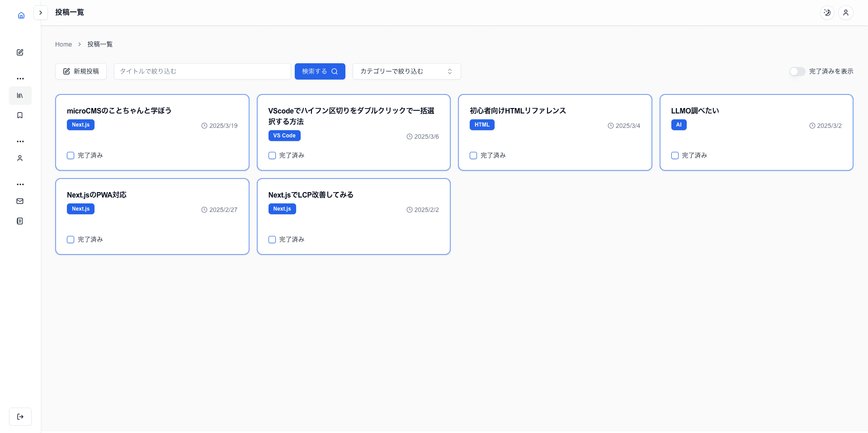Check 完了済み on VScode ハイフン card
Viewport: 868px width, 433px height.
tap(272, 155)
